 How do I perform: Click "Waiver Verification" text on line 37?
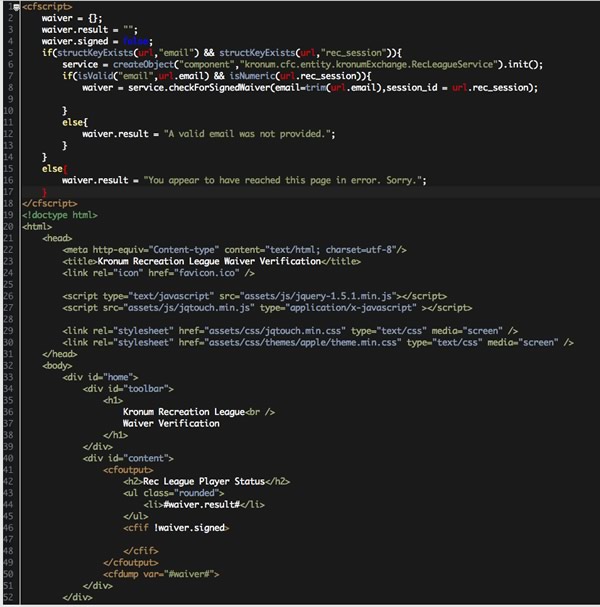171,424
